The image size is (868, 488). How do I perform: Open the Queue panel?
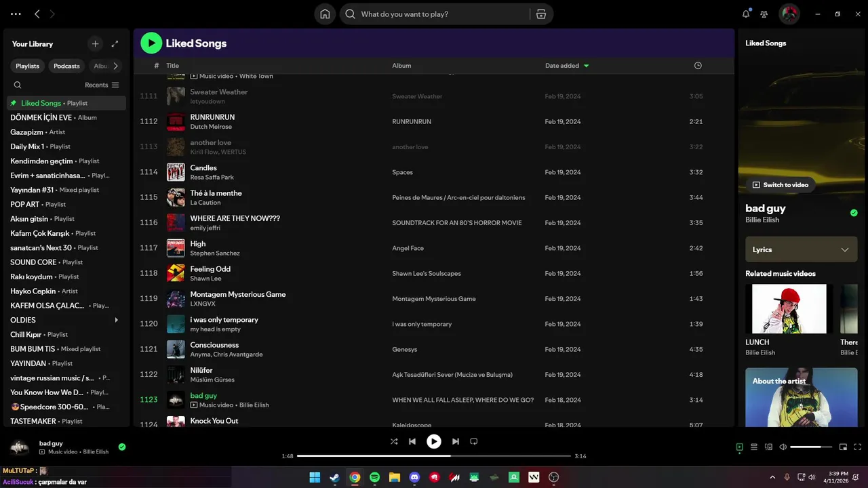pyautogui.click(x=753, y=447)
